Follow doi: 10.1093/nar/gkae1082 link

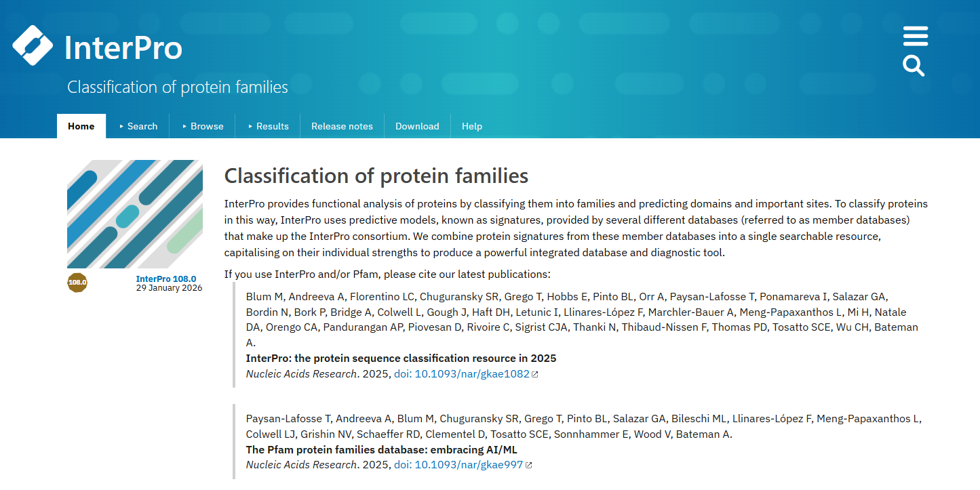pos(462,374)
